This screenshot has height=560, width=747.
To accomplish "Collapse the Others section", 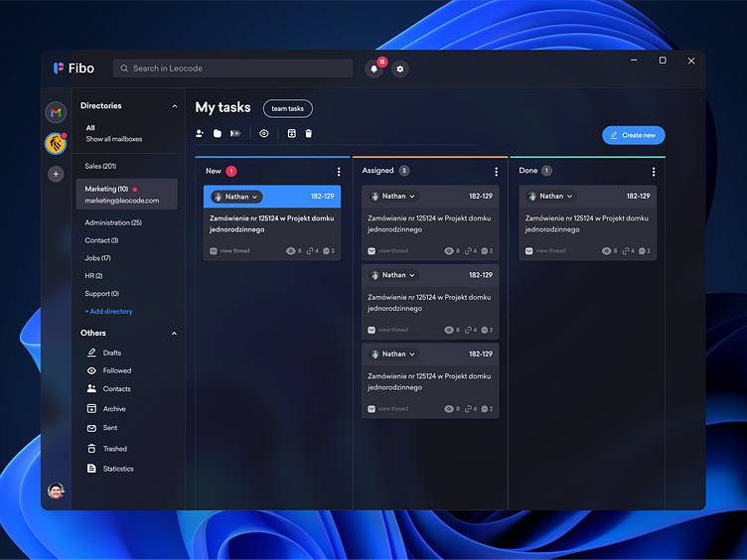I will coord(175,334).
